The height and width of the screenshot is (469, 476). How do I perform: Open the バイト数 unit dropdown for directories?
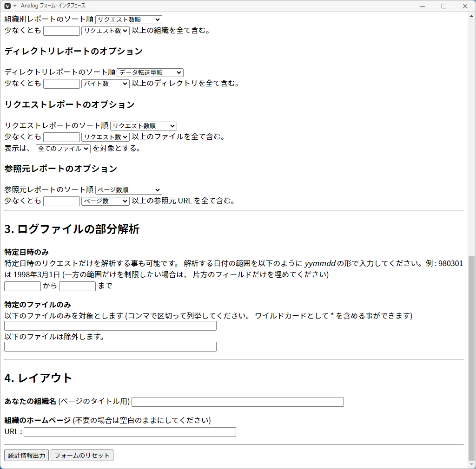[x=106, y=84]
